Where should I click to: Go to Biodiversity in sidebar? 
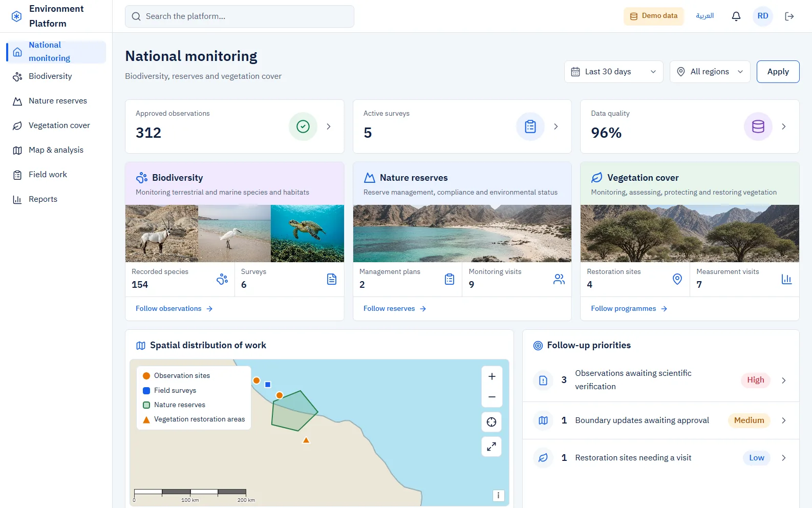(56, 76)
